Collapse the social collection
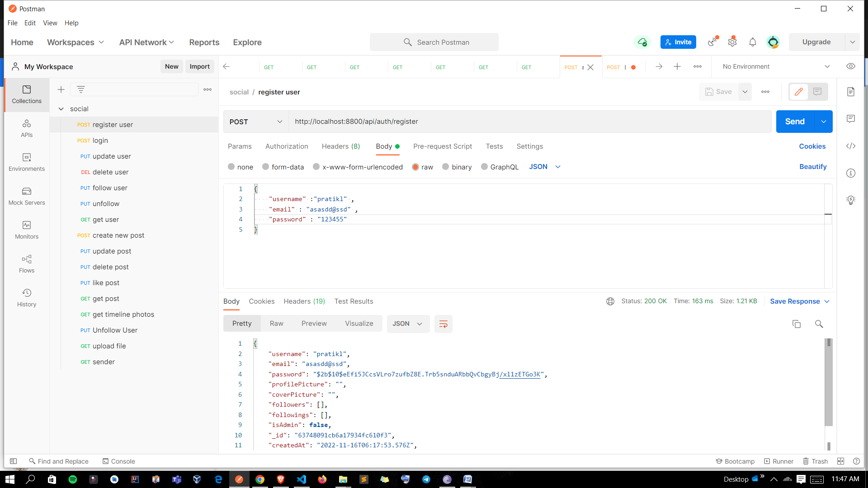Image resolution: width=868 pixels, height=488 pixels. point(61,109)
